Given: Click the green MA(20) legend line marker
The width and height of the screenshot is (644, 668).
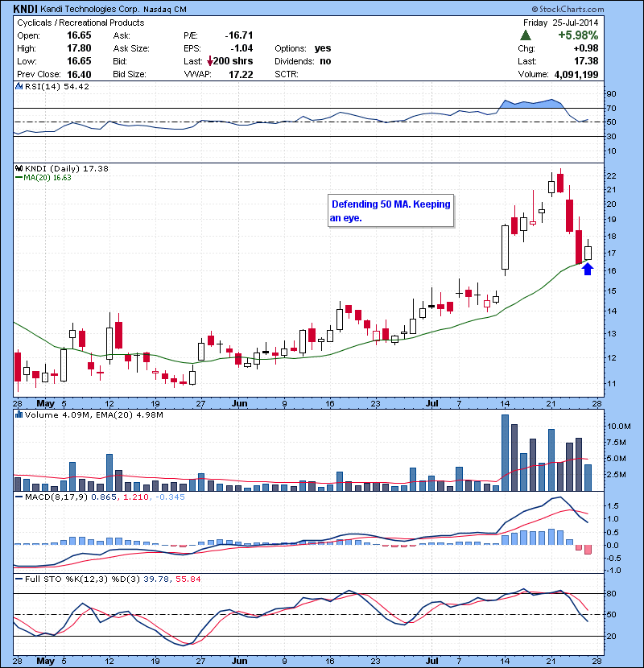Looking at the screenshot, I should [19, 178].
